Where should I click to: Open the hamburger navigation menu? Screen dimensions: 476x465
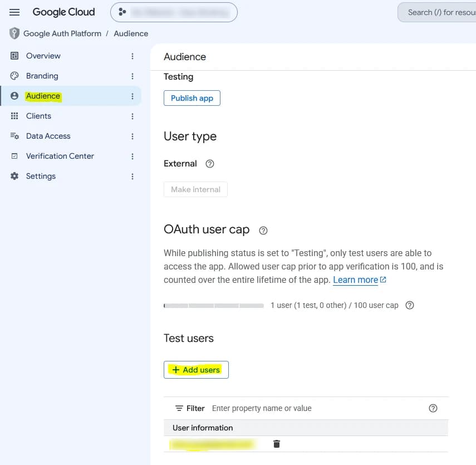click(x=14, y=12)
